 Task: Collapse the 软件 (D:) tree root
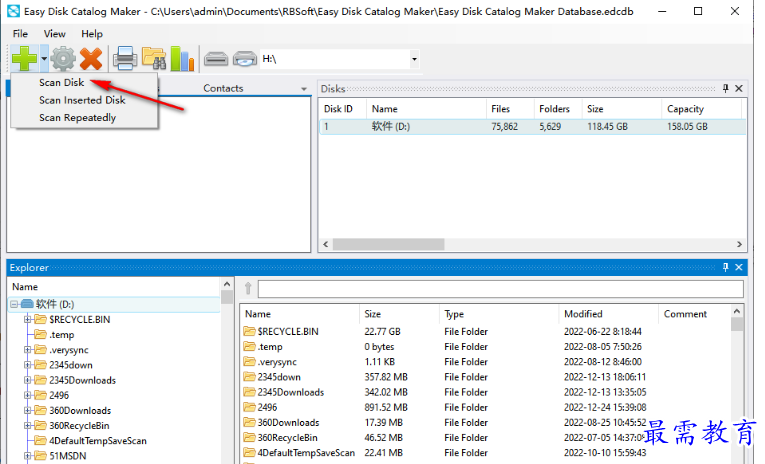tap(14, 304)
